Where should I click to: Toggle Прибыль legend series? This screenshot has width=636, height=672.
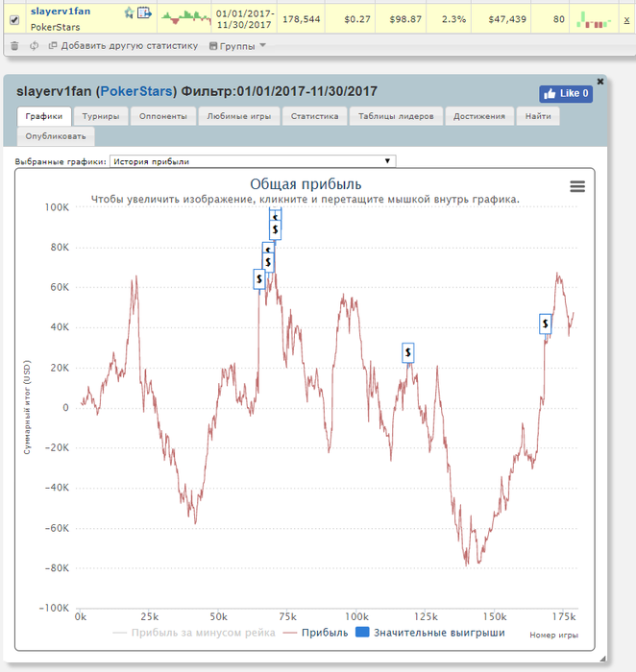click(x=316, y=633)
